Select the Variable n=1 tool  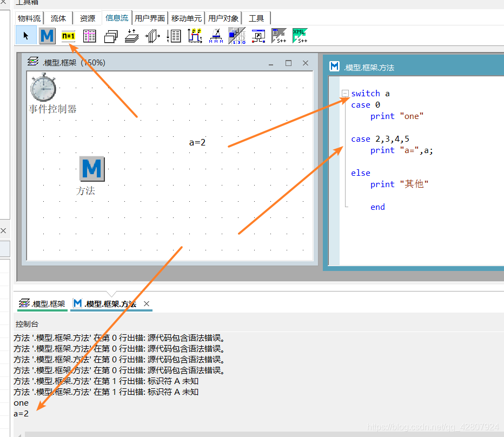pos(68,36)
